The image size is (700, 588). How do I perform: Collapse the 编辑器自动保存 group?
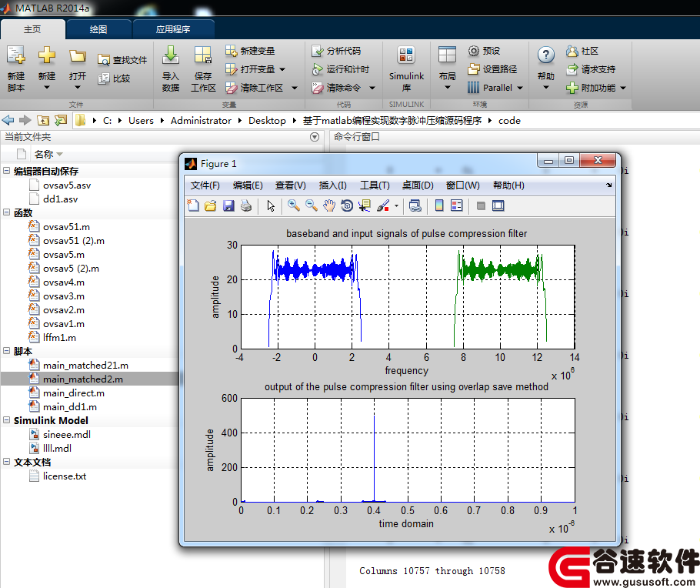point(6,171)
